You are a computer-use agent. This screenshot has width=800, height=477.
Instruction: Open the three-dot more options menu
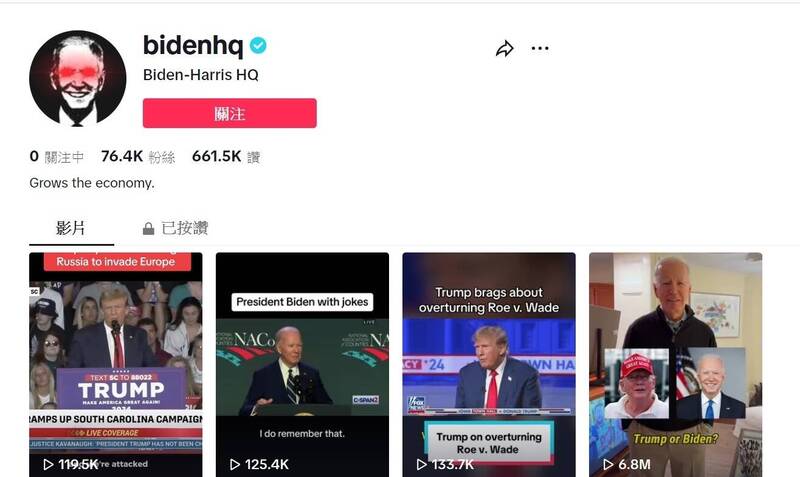540,48
